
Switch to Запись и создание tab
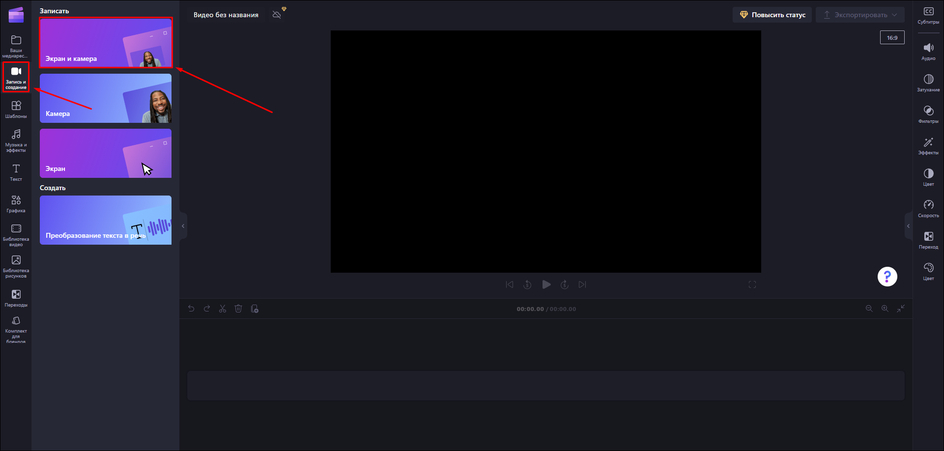(16, 77)
